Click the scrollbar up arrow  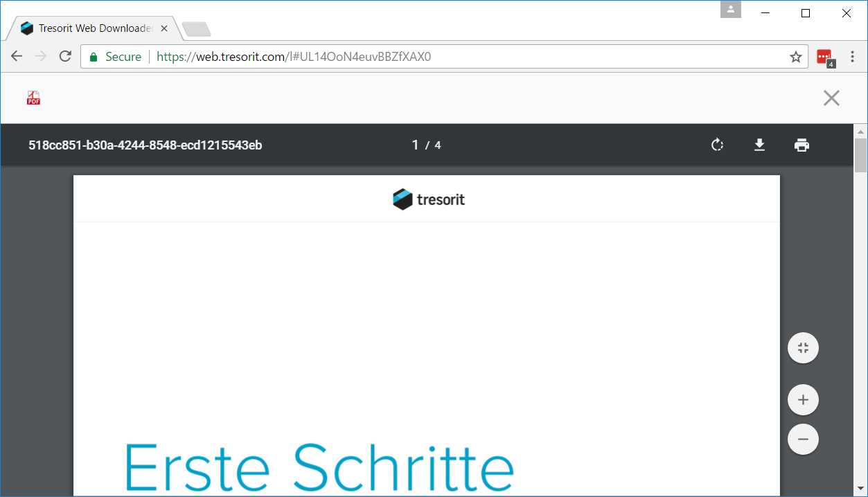pyautogui.click(x=860, y=131)
